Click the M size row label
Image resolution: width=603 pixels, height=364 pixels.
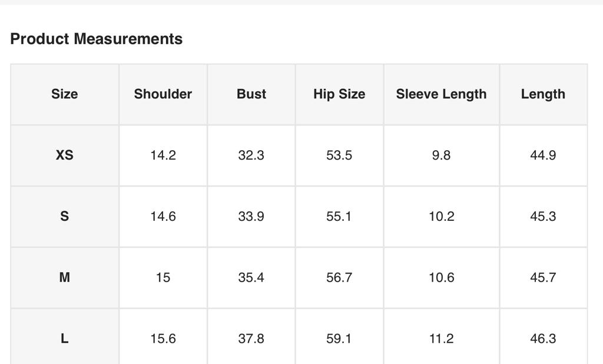point(64,277)
